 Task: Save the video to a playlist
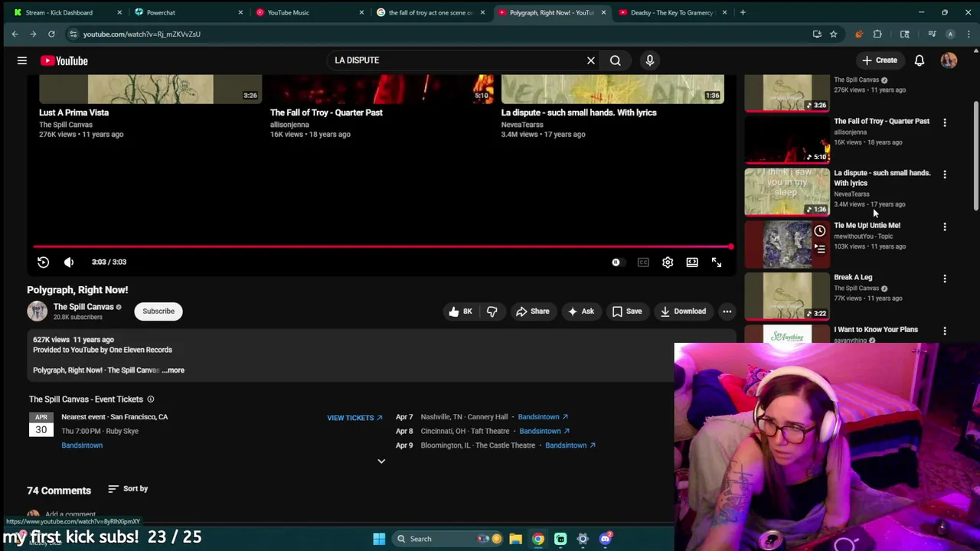[x=626, y=311]
